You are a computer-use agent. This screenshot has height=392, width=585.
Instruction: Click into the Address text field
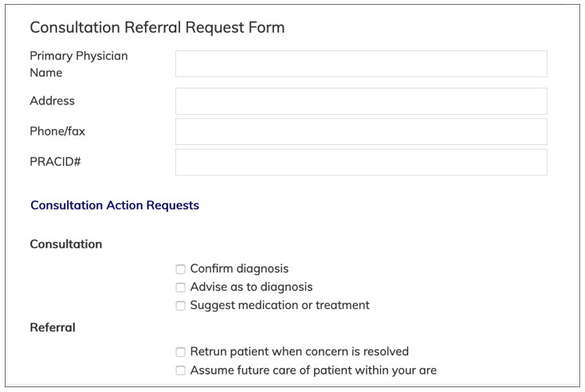tap(361, 101)
